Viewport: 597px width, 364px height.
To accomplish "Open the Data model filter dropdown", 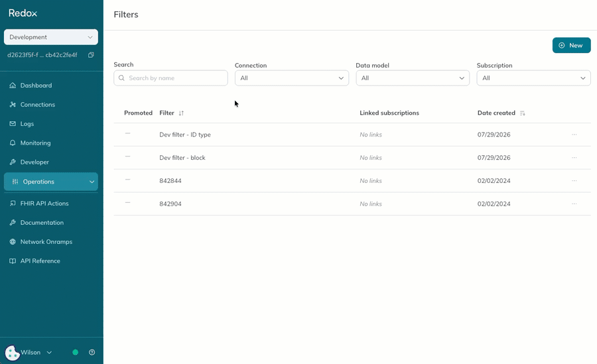I will tap(413, 78).
